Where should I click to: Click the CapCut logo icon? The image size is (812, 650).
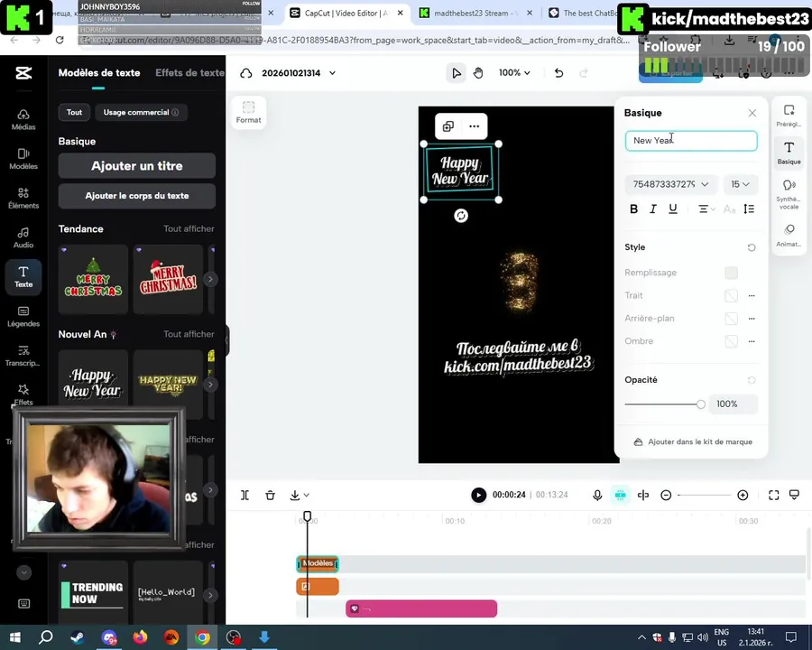pyautogui.click(x=23, y=73)
